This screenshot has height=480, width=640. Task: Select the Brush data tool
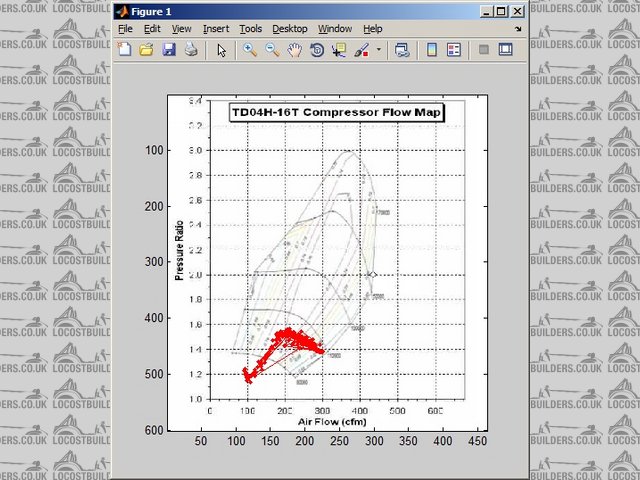[362, 49]
